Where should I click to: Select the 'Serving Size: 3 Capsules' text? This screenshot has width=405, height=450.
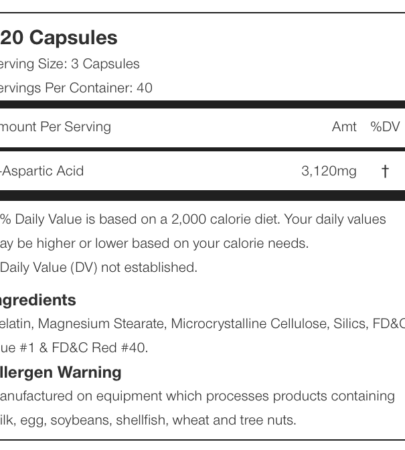(70, 64)
